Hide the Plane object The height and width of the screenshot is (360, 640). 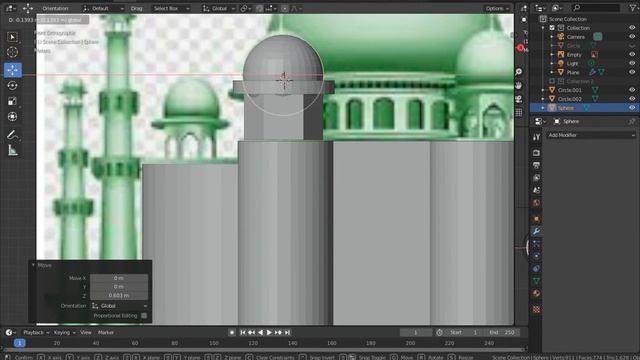pos(632,72)
